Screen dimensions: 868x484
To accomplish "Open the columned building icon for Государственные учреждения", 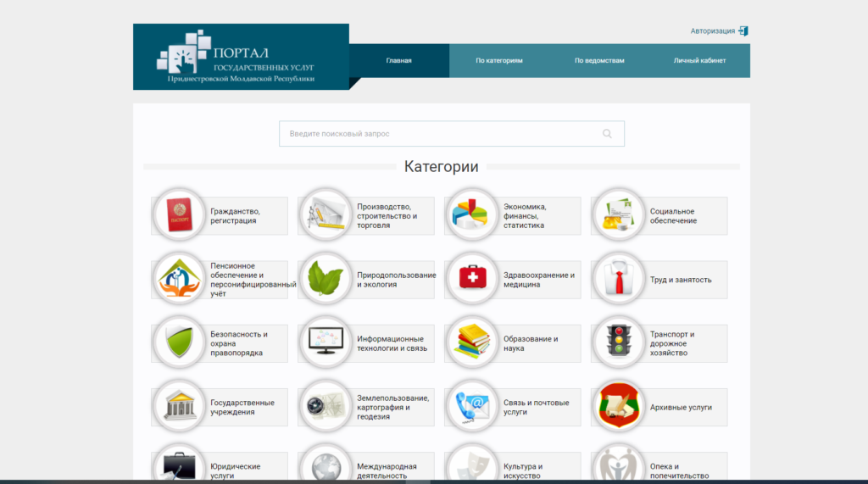I will pyautogui.click(x=180, y=406).
